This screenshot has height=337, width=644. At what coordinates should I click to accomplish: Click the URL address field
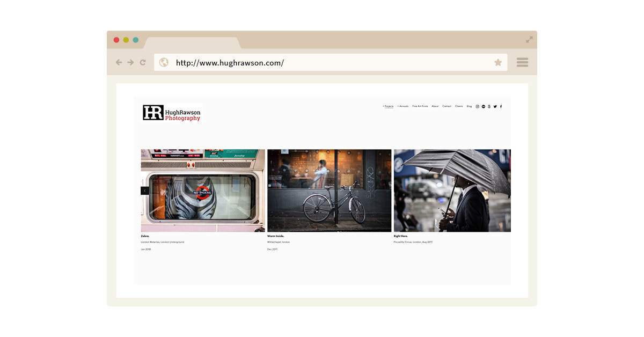point(331,62)
